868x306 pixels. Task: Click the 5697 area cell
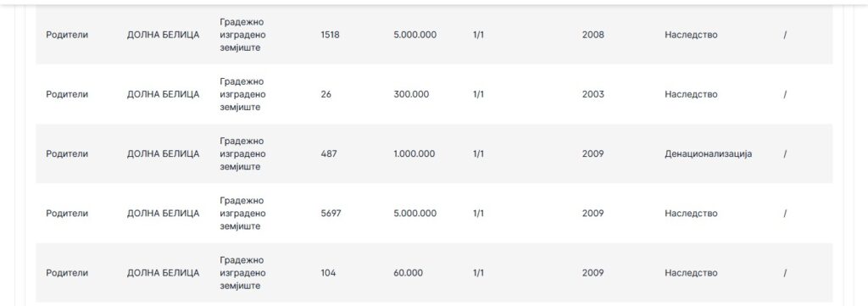pyautogui.click(x=331, y=214)
